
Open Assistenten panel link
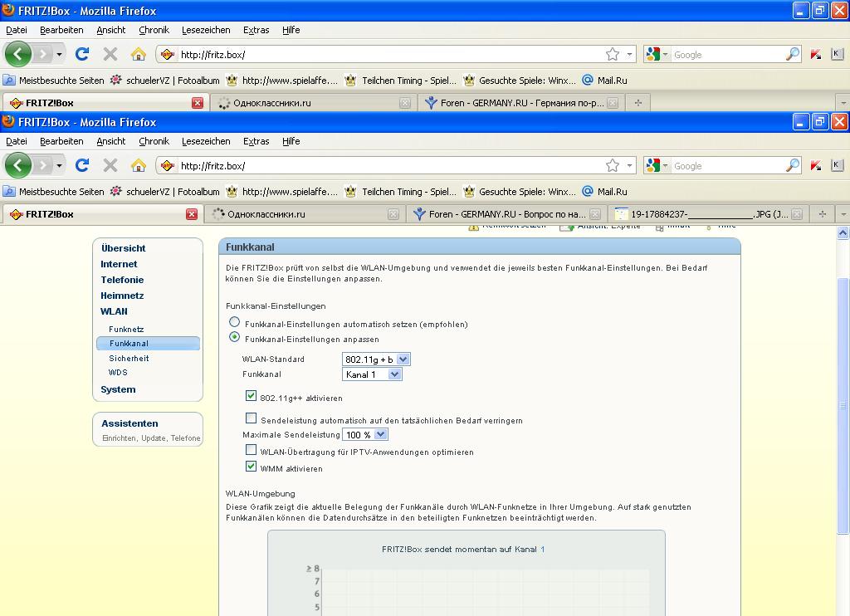coord(129,423)
